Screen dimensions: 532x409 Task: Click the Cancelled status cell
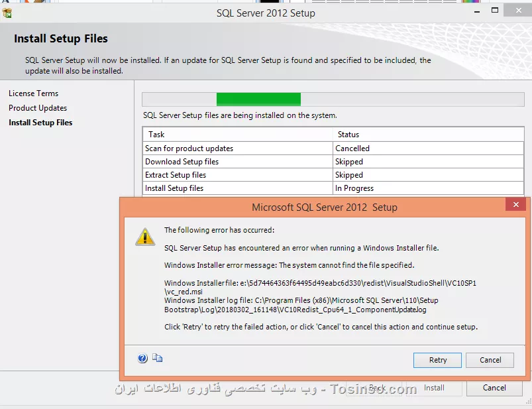point(429,148)
